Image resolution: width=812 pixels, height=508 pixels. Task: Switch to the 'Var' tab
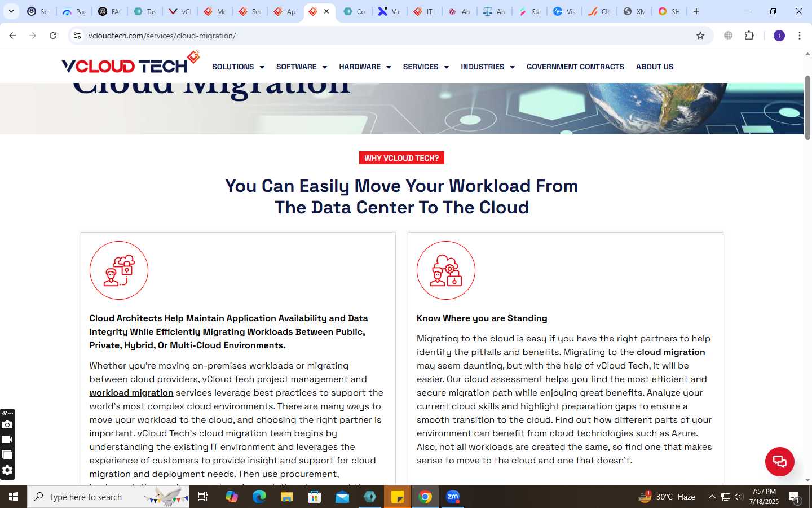(x=390, y=11)
